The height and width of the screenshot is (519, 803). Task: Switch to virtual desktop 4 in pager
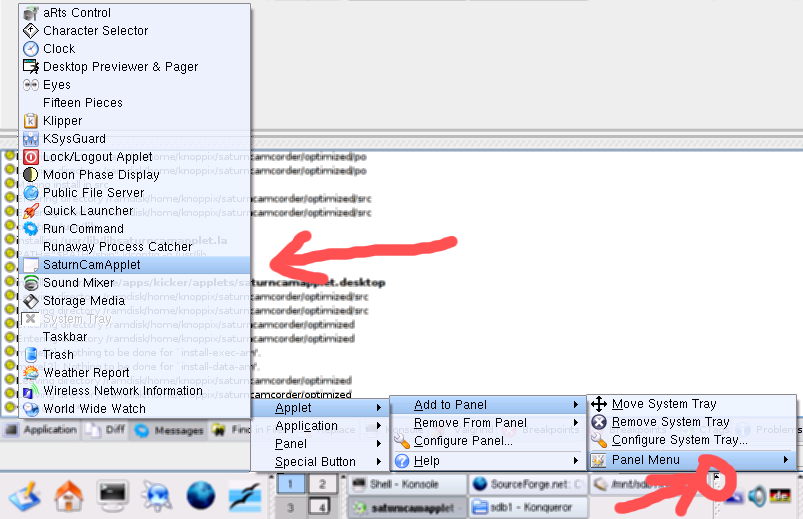tap(321, 507)
